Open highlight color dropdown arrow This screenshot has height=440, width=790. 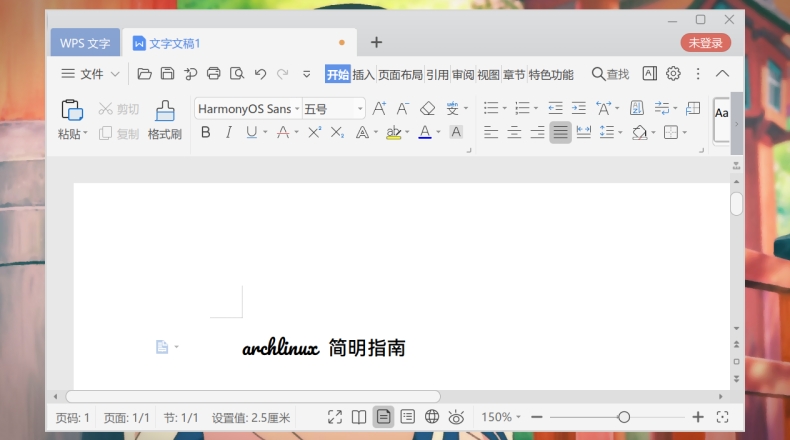(x=407, y=133)
